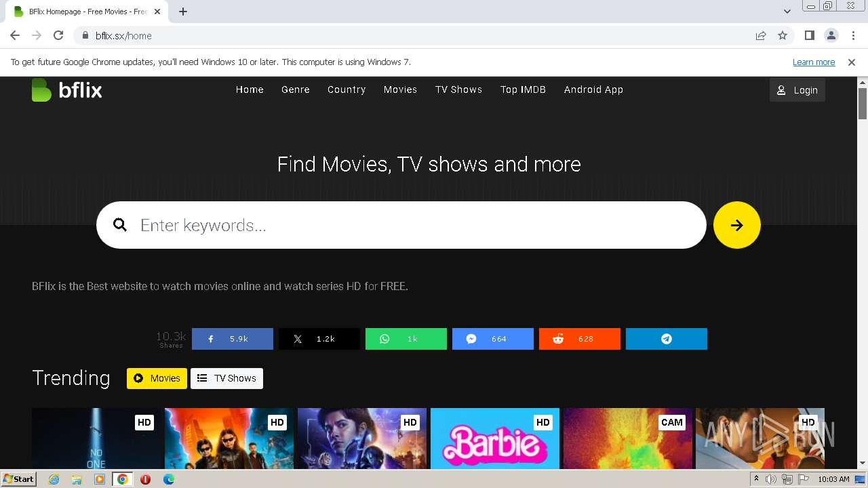Select the Trending TV Shows tab
Image resolution: width=868 pixels, height=488 pixels.
[226, 378]
